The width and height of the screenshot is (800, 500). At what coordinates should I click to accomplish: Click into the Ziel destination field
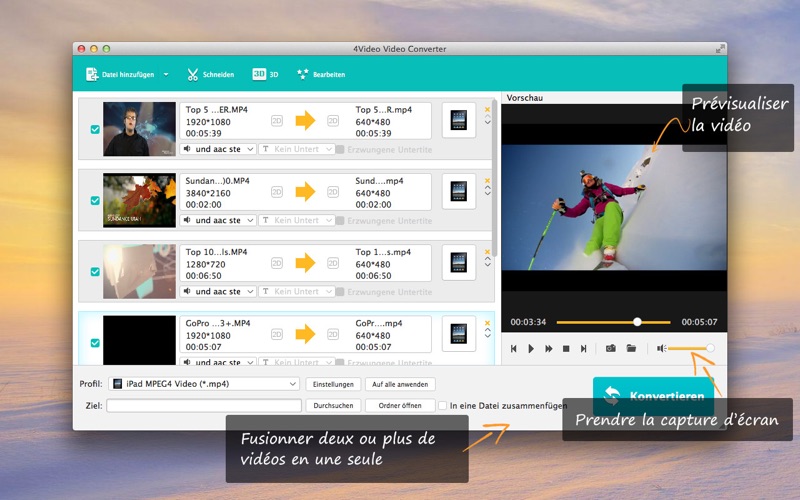[x=204, y=406]
